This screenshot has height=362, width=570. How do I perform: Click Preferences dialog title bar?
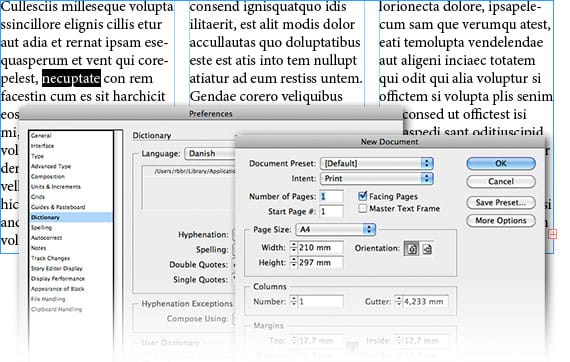point(210,113)
